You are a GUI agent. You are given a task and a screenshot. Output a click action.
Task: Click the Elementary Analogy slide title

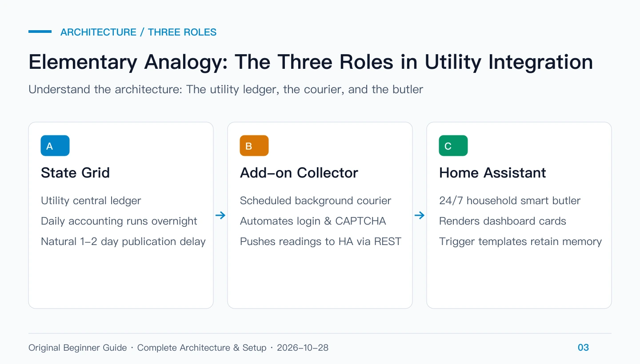pos(311,62)
